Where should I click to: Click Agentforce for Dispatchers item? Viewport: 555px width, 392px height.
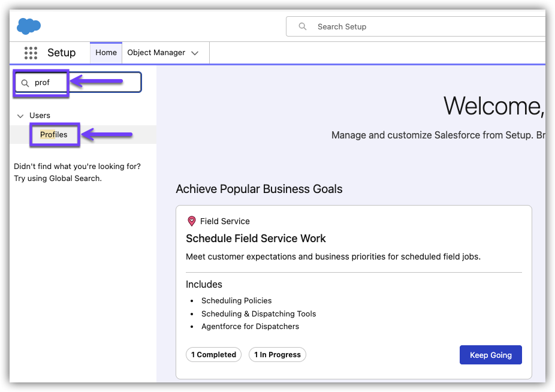click(250, 327)
